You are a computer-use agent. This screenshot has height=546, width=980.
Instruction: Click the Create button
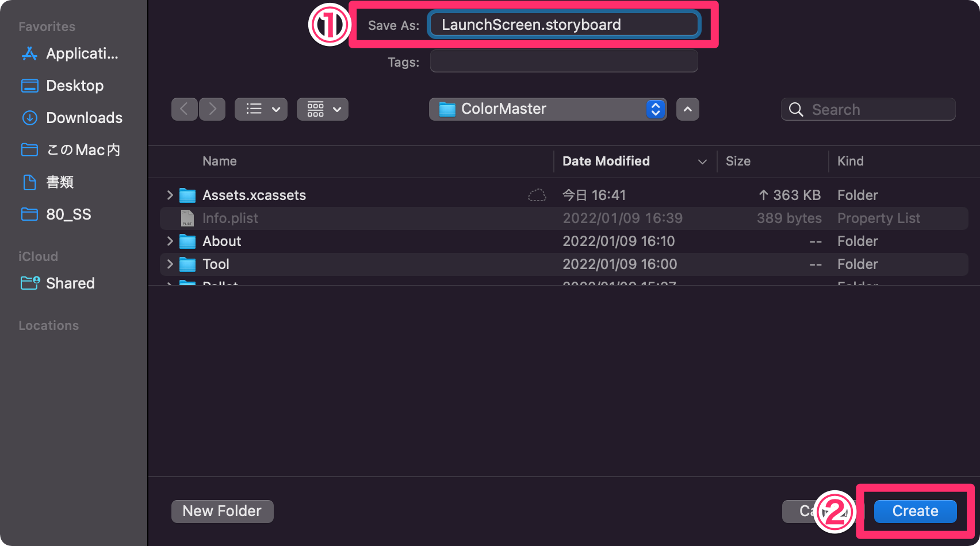914,511
